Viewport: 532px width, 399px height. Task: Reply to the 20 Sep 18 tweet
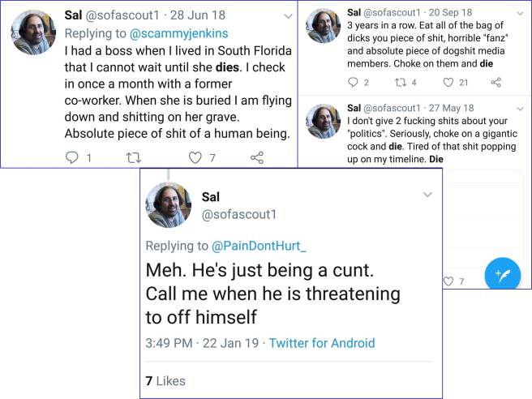(352, 82)
